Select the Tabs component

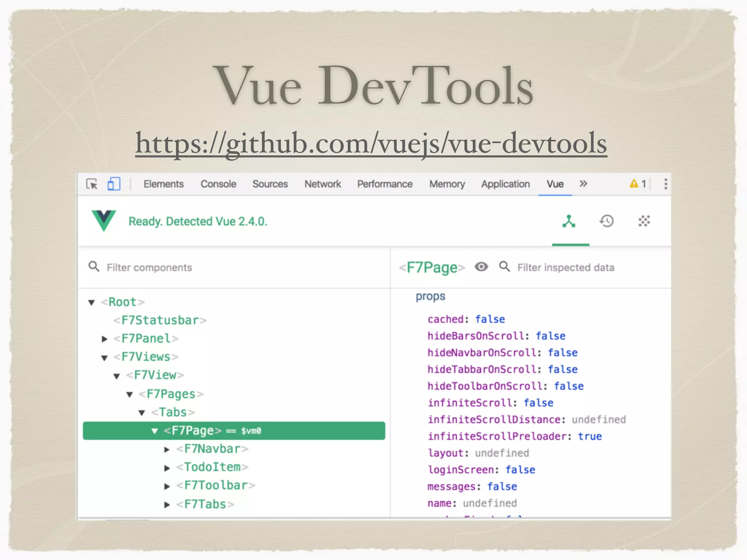[173, 412]
